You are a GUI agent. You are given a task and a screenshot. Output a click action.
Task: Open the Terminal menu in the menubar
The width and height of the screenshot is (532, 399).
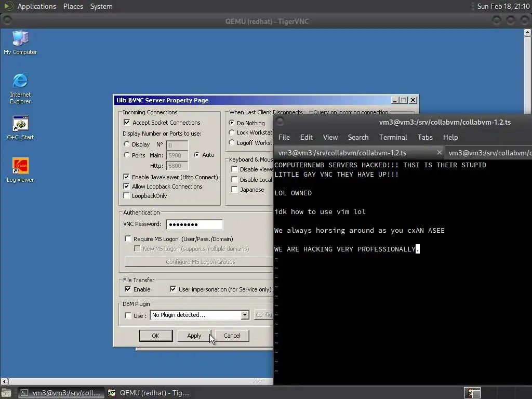[393, 137]
